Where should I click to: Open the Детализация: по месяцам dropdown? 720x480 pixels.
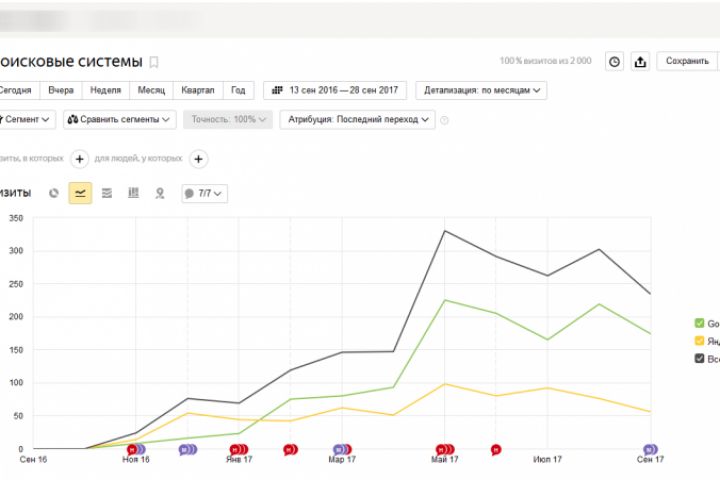(481, 90)
